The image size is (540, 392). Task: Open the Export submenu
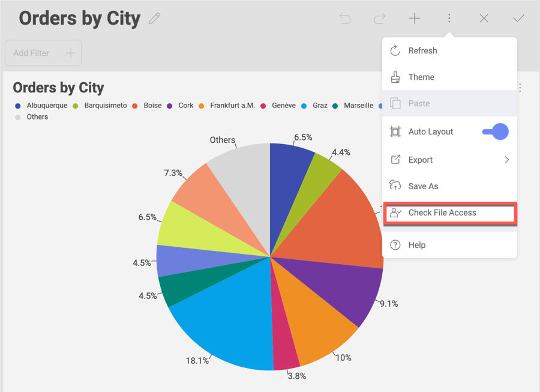(449, 160)
